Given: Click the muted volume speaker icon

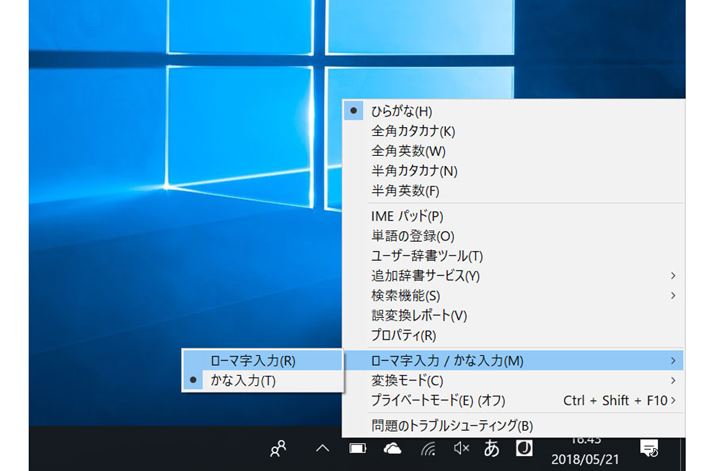Looking at the screenshot, I should click(x=459, y=449).
